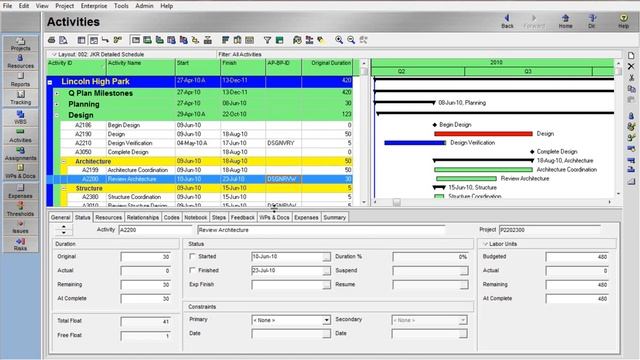
Task: Open Help in the navigation bar
Action: 623,21
